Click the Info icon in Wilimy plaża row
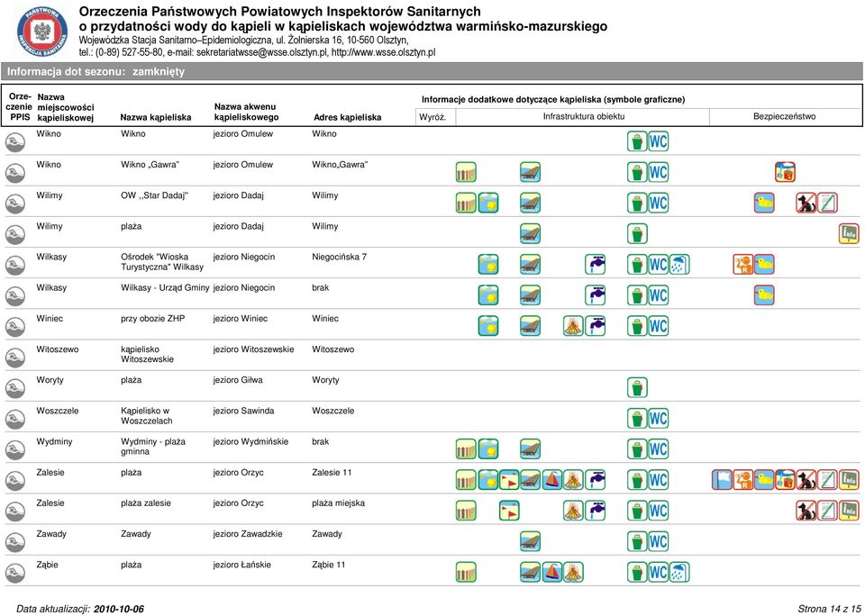The height and width of the screenshot is (616, 865). coord(849,234)
